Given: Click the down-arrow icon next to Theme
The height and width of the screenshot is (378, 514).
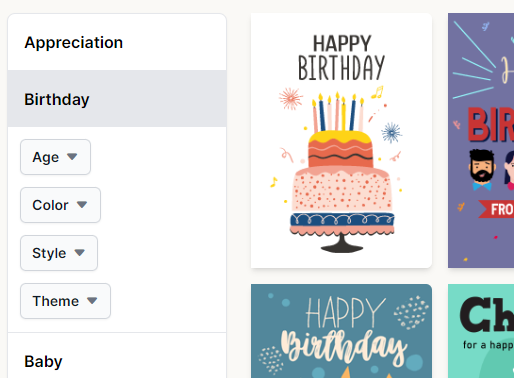Looking at the screenshot, I should [x=92, y=300].
